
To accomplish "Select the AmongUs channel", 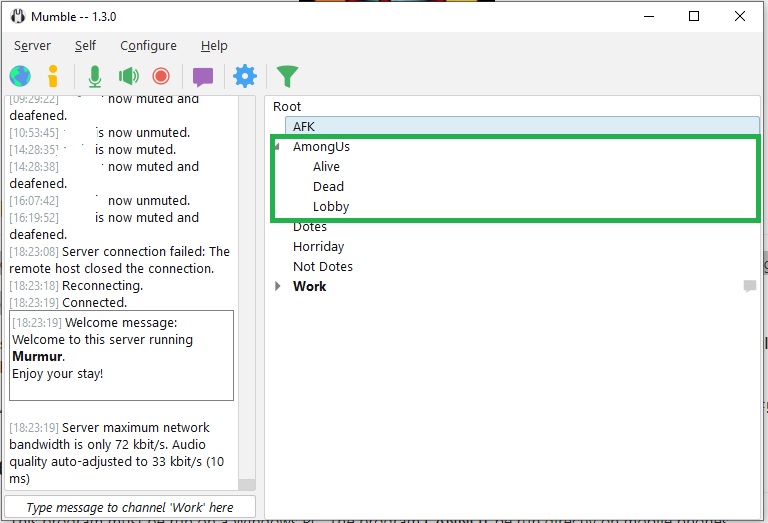I will [x=321, y=146].
